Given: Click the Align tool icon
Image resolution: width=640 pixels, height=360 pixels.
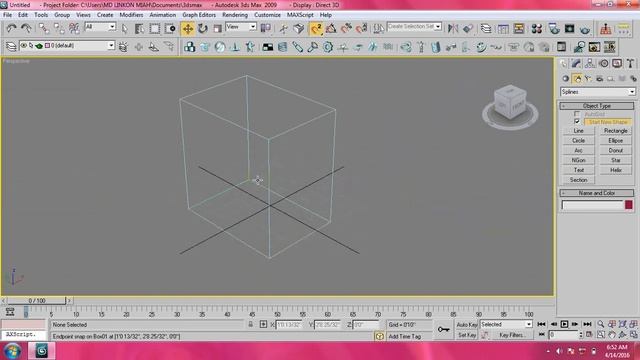Looking at the screenshot, I should [x=468, y=29].
